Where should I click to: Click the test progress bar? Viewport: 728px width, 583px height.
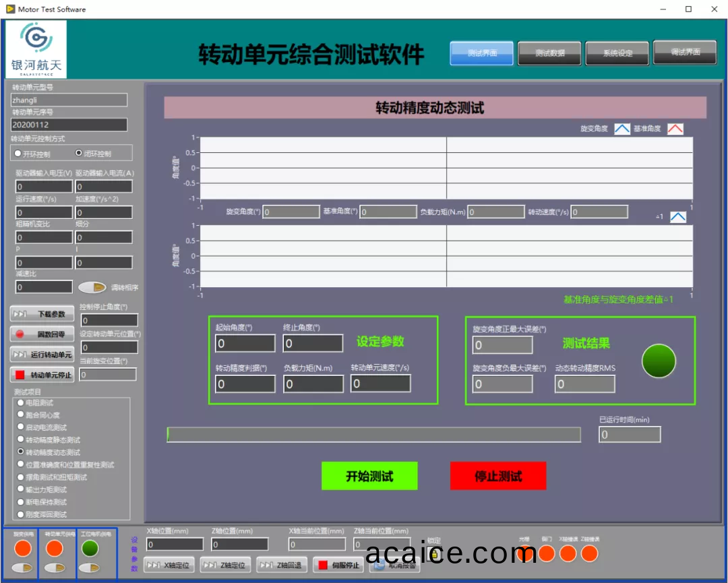coord(373,435)
